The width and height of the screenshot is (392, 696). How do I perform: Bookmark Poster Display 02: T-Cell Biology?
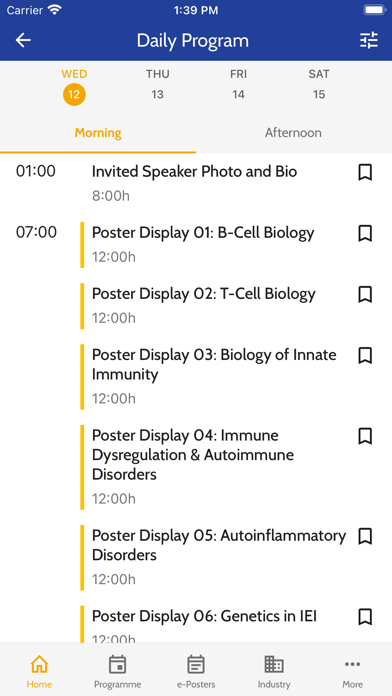[x=365, y=294]
